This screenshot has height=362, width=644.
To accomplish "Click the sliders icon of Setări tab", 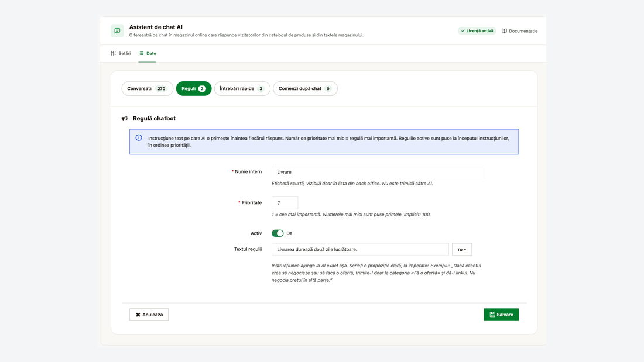I will pyautogui.click(x=114, y=53).
